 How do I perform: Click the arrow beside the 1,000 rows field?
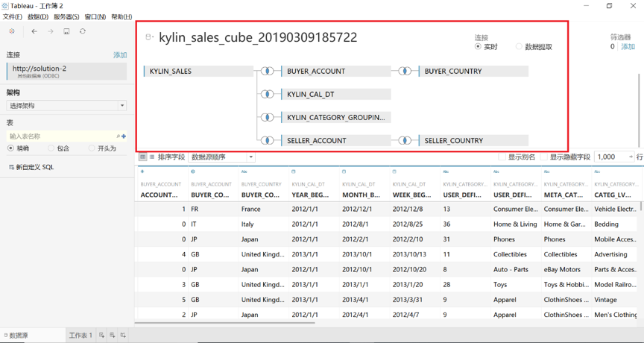click(631, 157)
